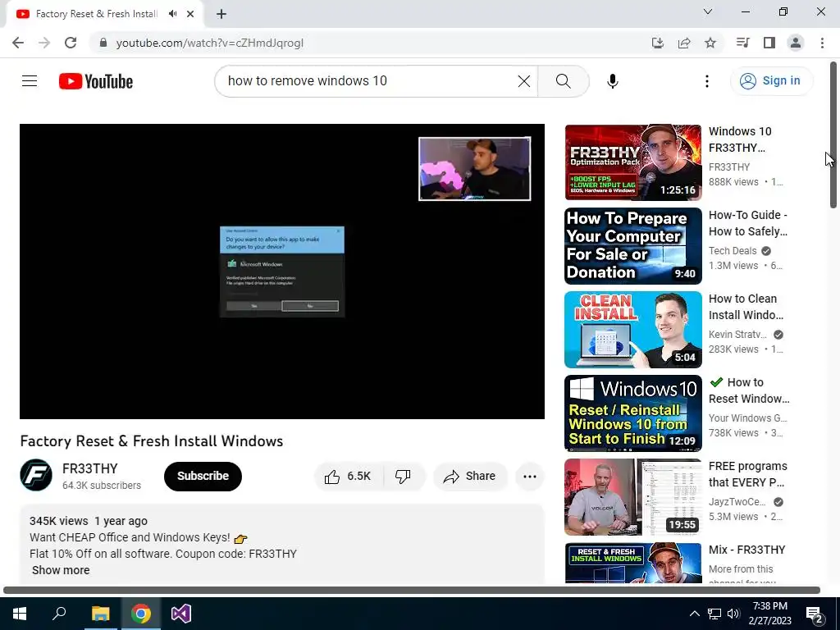
Task: Dislike the video
Action: 404,477
